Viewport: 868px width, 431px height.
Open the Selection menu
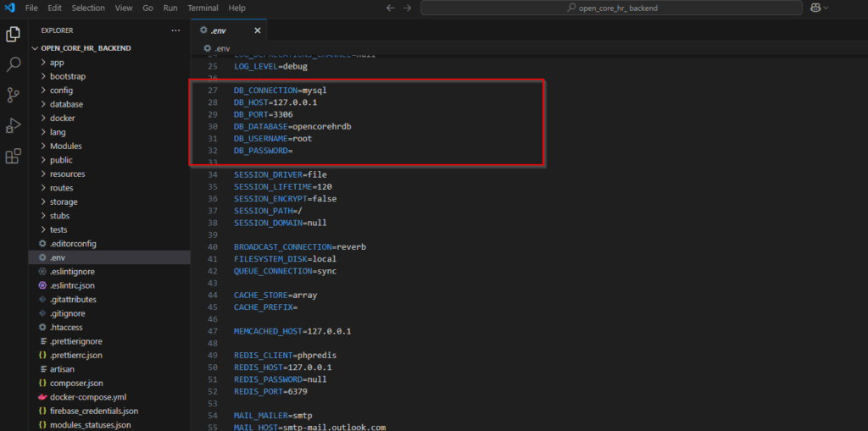click(x=88, y=8)
